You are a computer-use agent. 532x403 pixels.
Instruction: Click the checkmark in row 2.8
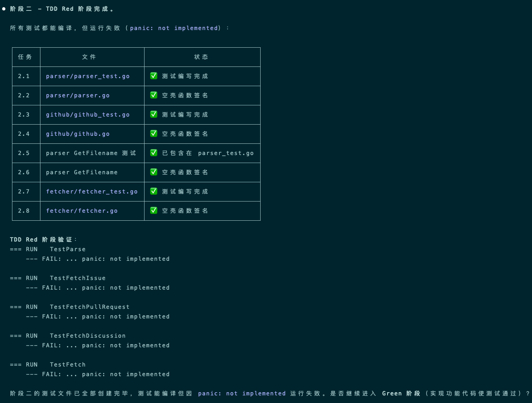154,211
